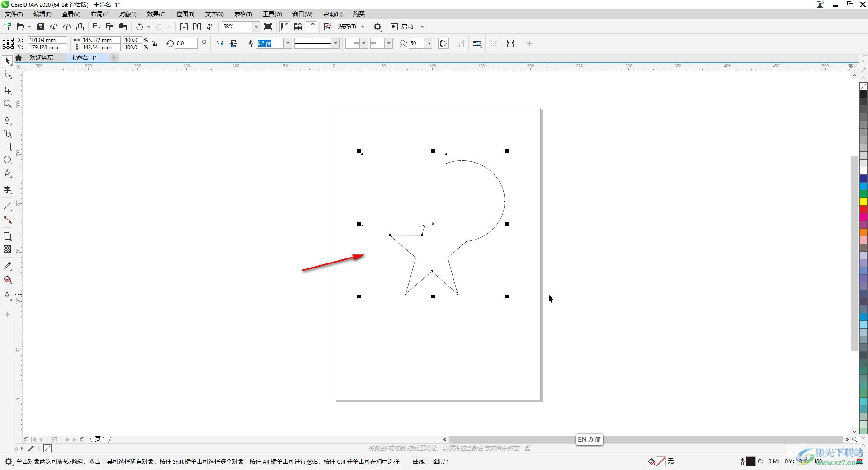The image size is (868, 470).
Task: Open the 编辑 Edit menu
Action: [42, 14]
